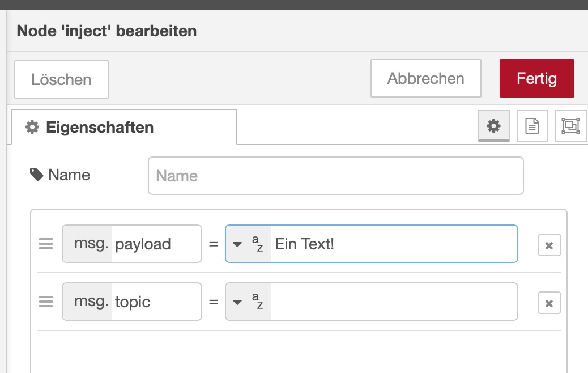This screenshot has width=588, height=373.
Task: Remove the msg.payload property row
Action: (x=549, y=245)
